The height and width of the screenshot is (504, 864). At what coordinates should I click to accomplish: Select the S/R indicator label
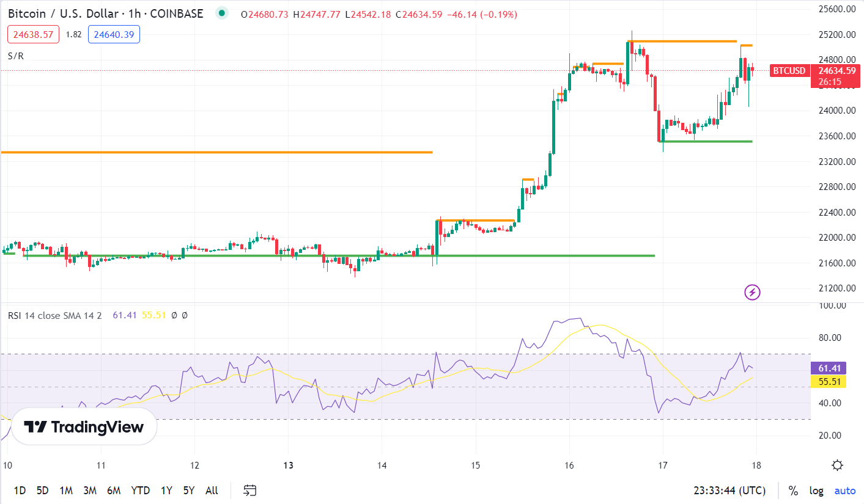tap(16, 56)
